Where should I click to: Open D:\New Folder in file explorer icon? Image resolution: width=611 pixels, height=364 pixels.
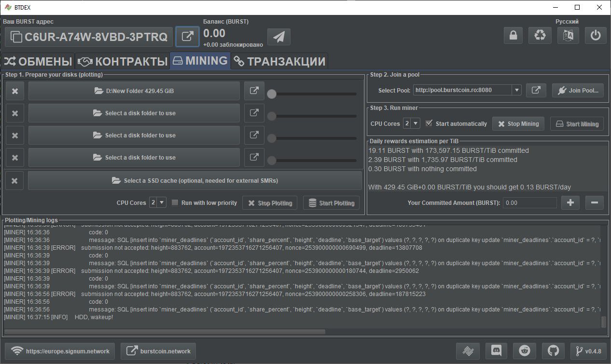click(254, 91)
